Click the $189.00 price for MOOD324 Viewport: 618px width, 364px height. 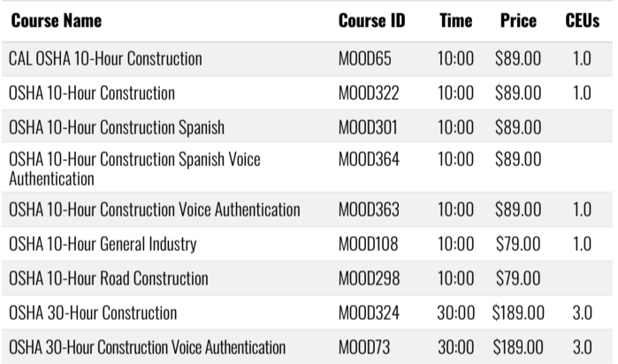518,313
